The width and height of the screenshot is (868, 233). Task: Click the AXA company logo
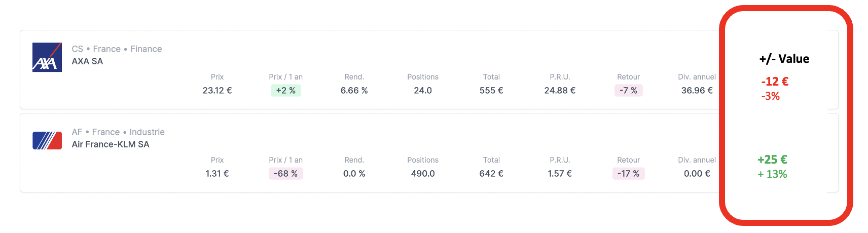pos(47,57)
